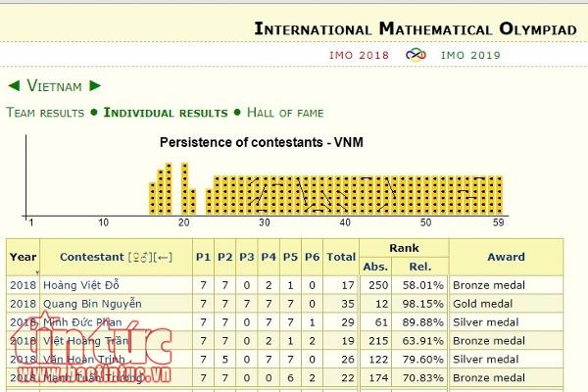Click the International Mathematical Olympiad title
588x392 pixels.
[x=416, y=27]
